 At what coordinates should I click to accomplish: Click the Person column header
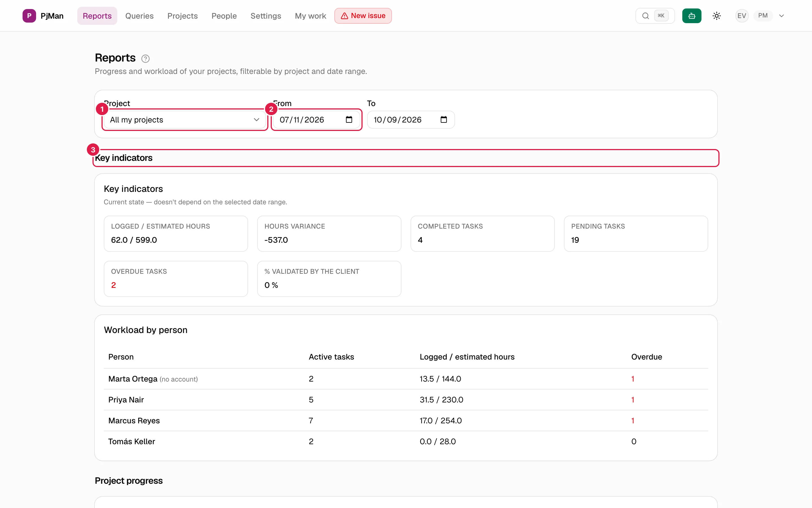point(121,357)
